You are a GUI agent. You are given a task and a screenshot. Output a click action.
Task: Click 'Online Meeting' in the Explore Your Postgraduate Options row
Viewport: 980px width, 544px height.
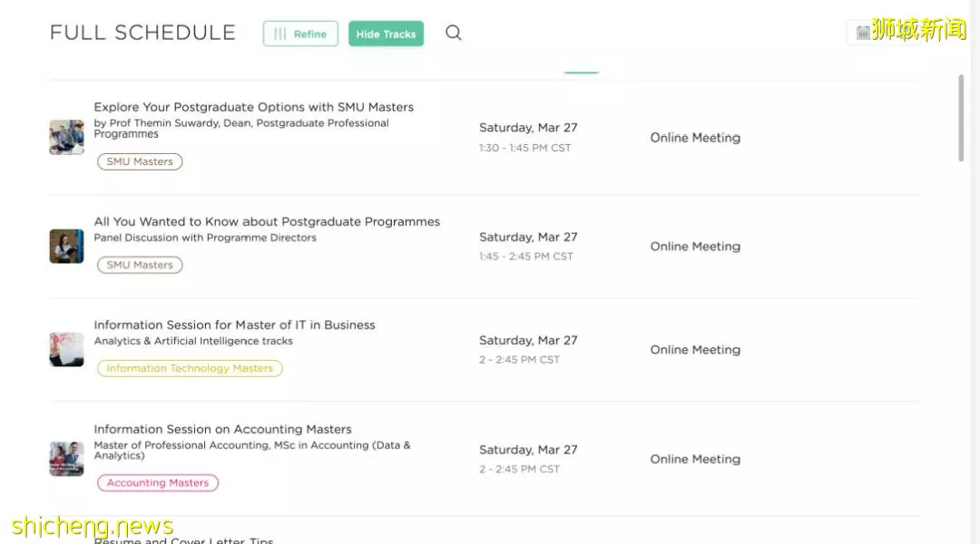695,138
